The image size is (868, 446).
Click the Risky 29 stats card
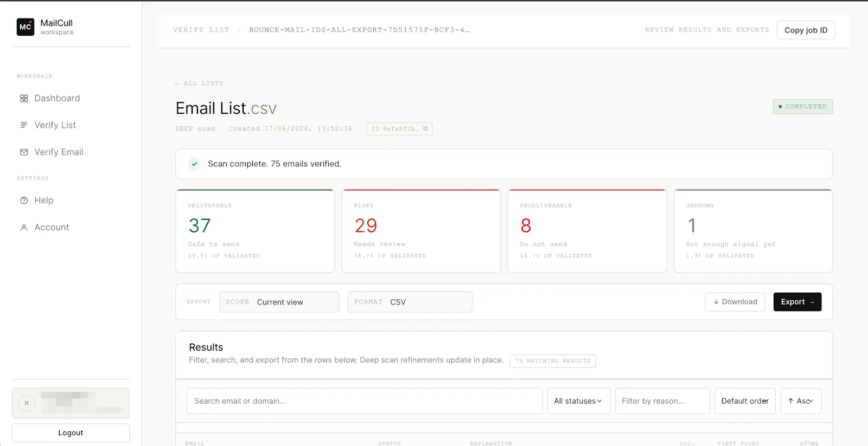[x=421, y=231]
